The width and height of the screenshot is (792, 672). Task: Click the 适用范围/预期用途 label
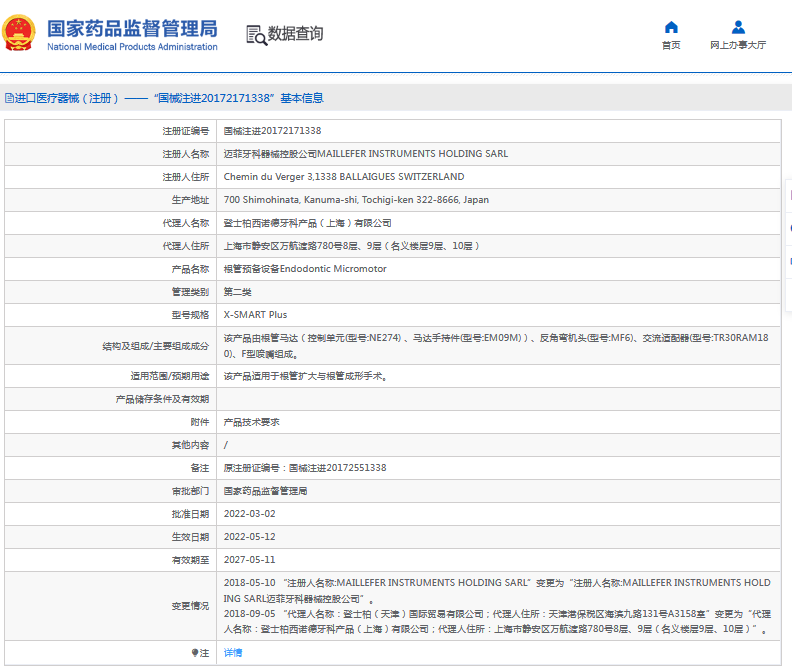click(170, 376)
